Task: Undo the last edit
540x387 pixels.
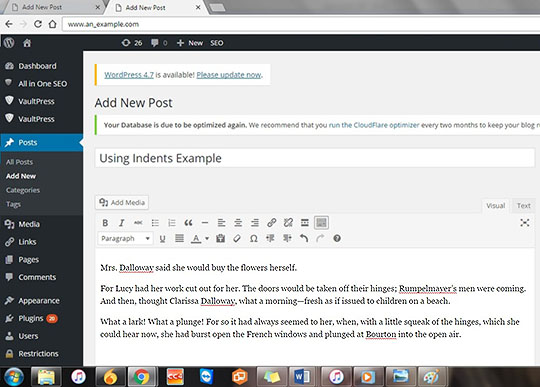Action: coord(304,238)
